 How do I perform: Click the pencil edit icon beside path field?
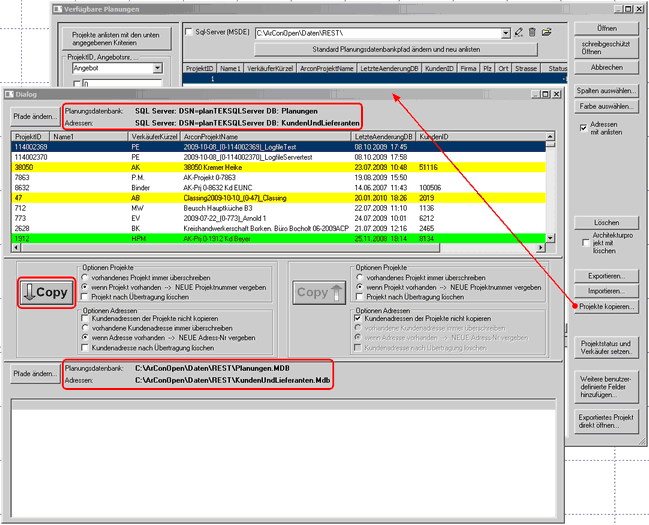(x=517, y=33)
